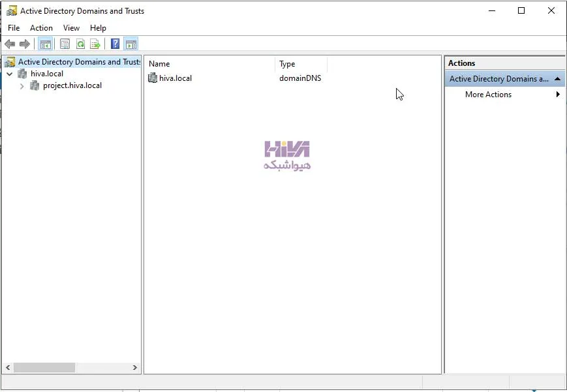This screenshot has height=392, width=567.
Task: Open the Help toolbar icon
Action: point(115,44)
